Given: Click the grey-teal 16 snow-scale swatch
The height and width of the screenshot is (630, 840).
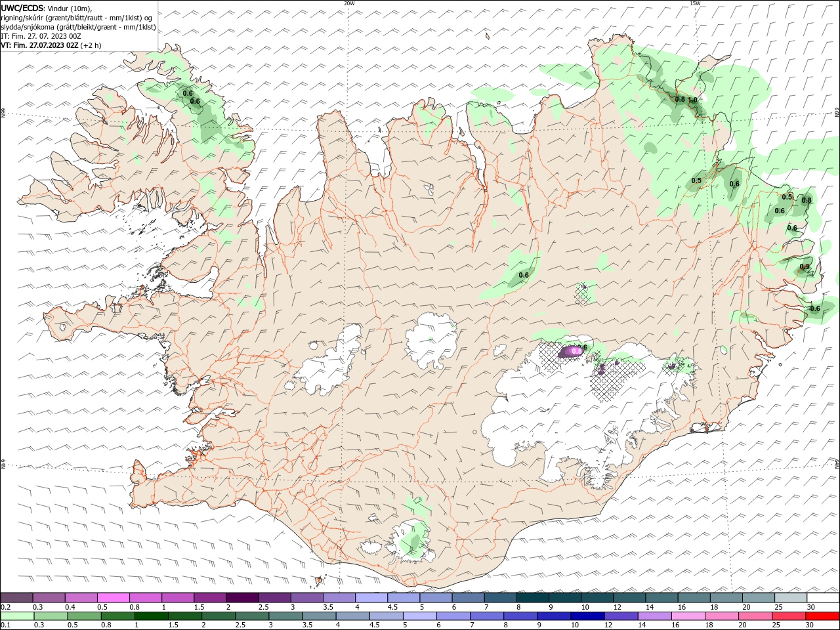Looking at the screenshot, I should 694,597.
